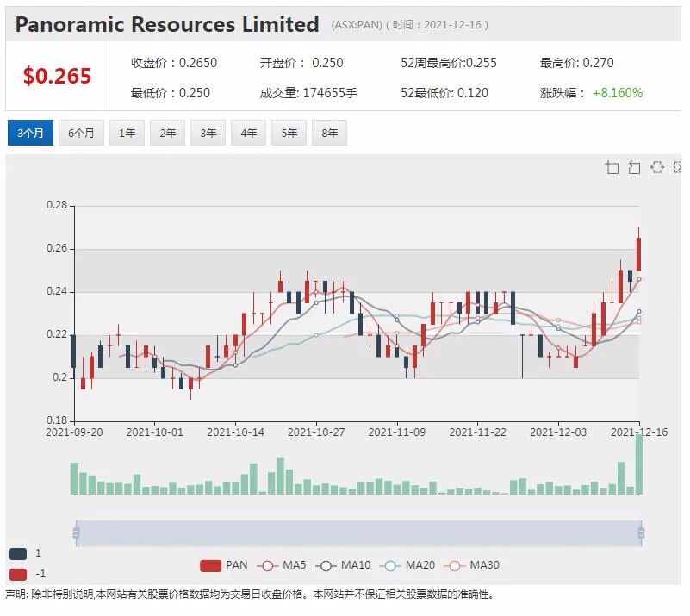Click the middle of data zoom range bar
Screen dimensions: 690x616
coord(358,533)
